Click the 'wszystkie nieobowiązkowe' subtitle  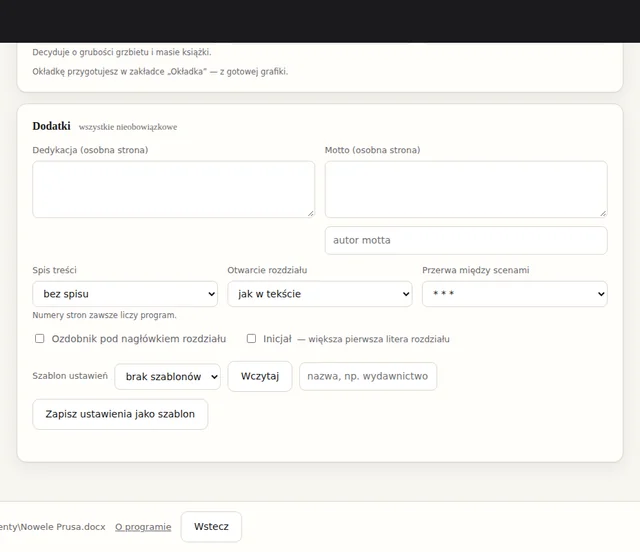128,127
